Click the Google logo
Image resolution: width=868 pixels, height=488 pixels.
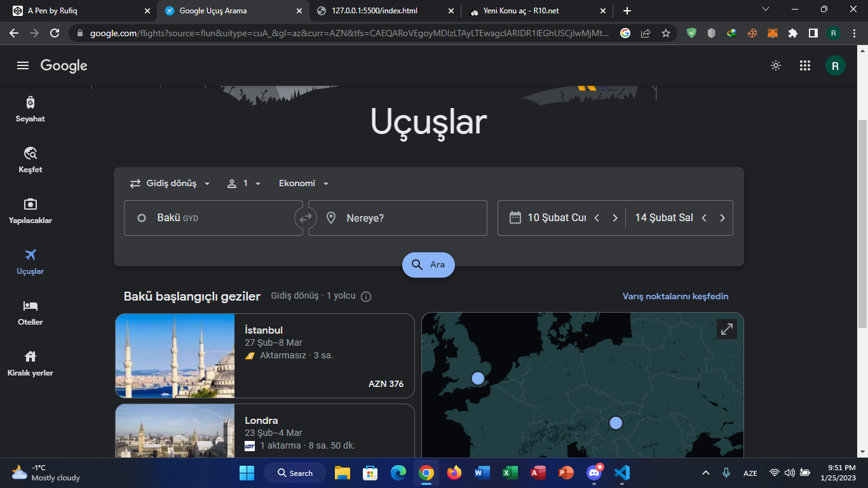point(64,65)
